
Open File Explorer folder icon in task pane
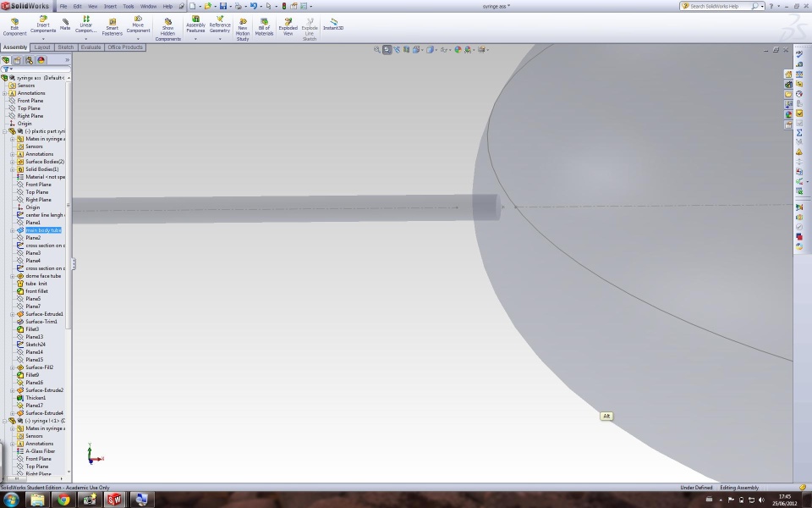[788, 94]
